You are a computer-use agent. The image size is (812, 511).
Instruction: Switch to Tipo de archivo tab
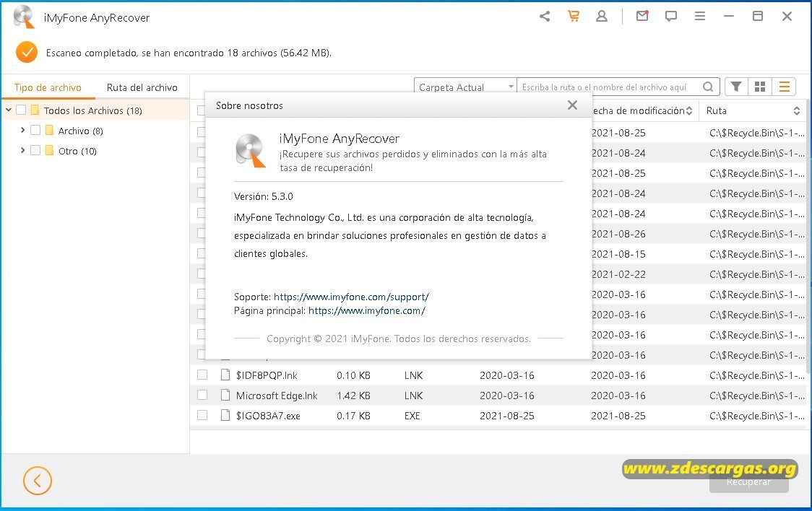click(48, 87)
